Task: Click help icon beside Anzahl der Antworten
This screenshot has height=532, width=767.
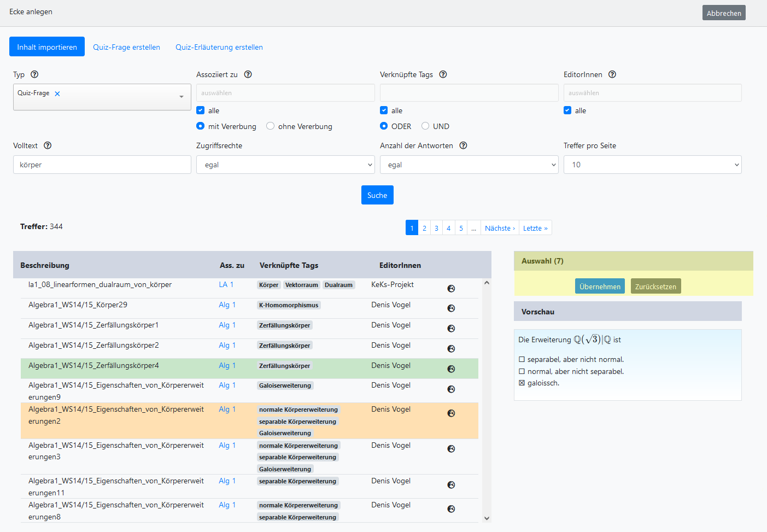Action: 463,145
